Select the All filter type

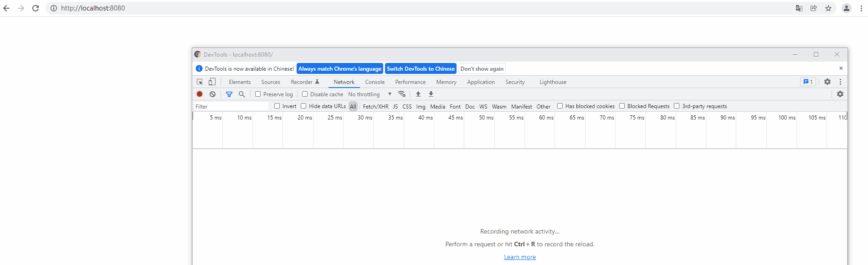coord(353,106)
